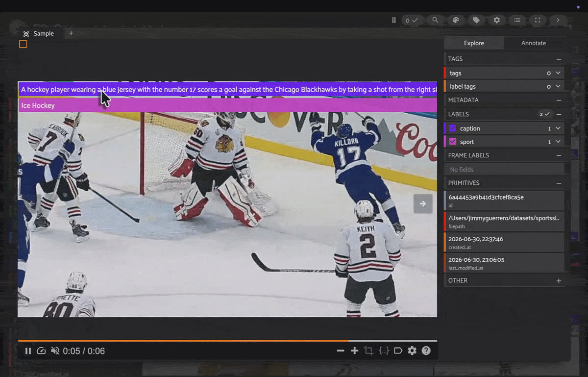Collapse the FRAME LABELS section
Image resolution: width=588 pixels, height=377 pixels.
coord(559,155)
